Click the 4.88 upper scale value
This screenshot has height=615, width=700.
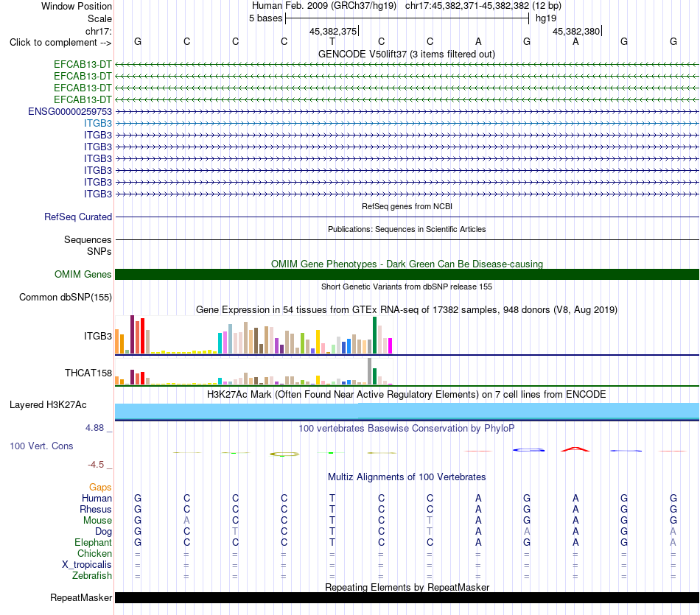94,428
